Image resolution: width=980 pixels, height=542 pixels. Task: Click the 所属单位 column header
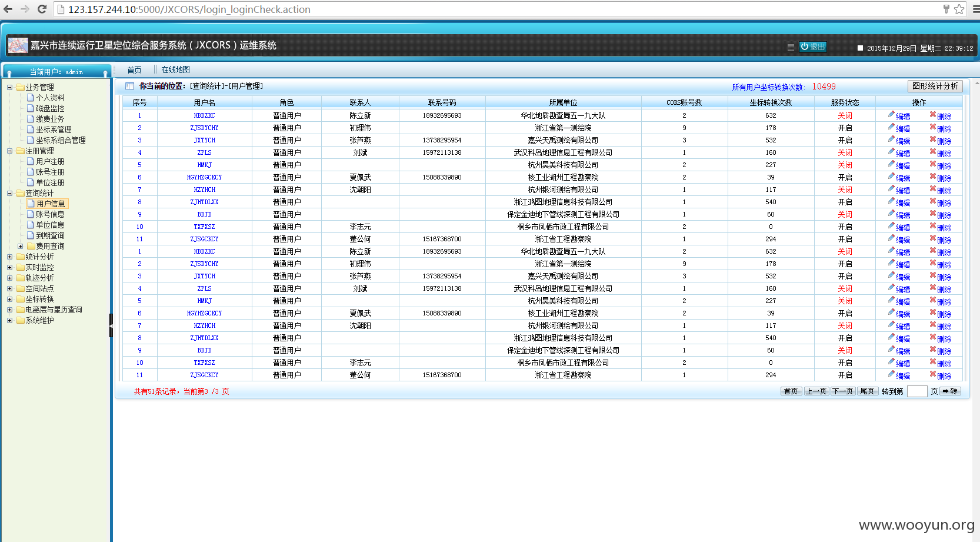(x=563, y=102)
